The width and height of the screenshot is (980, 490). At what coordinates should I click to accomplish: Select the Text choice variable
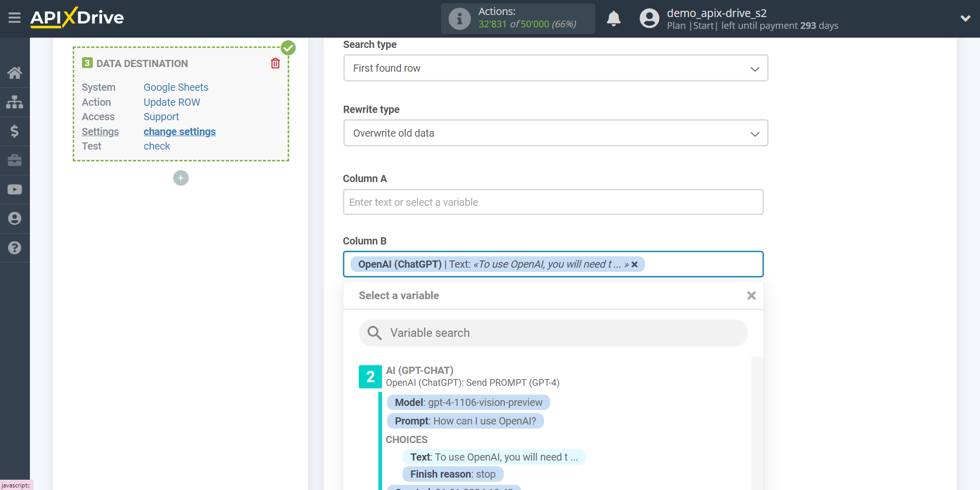coord(494,457)
